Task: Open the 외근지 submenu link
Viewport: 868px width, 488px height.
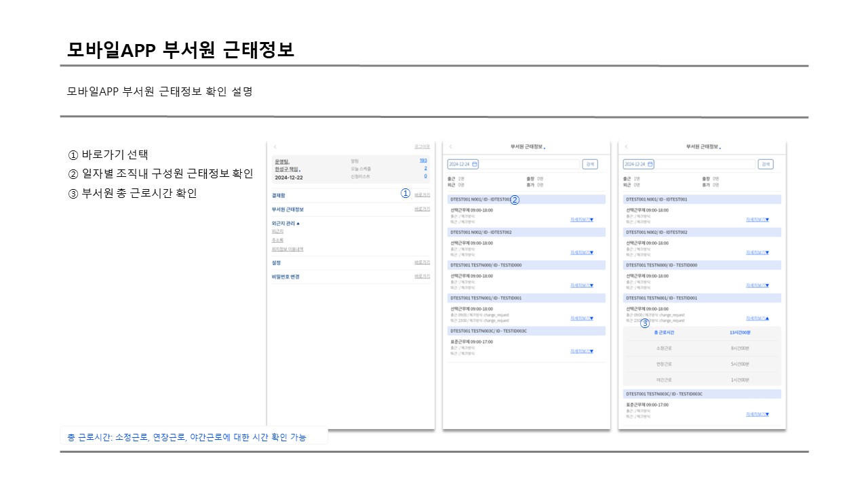Action: 277,231
